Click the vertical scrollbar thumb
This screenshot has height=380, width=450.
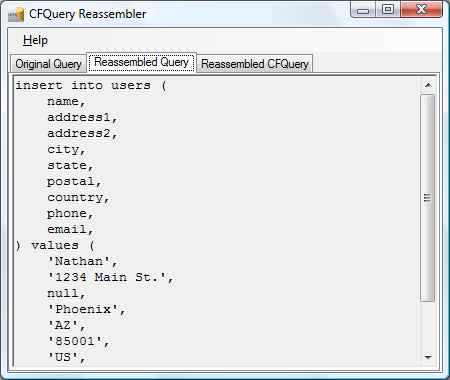tap(428, 198)
